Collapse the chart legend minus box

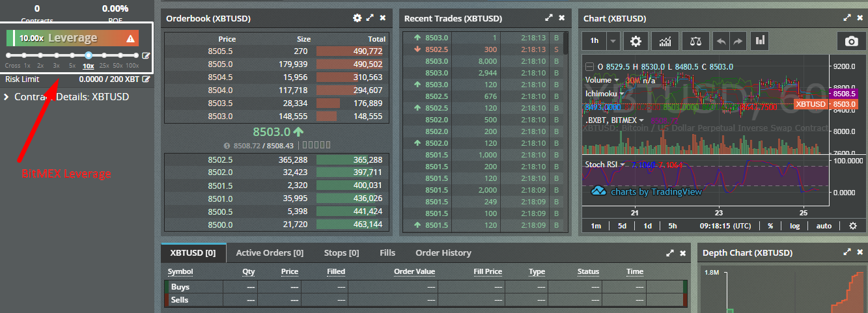coord(590,67)
